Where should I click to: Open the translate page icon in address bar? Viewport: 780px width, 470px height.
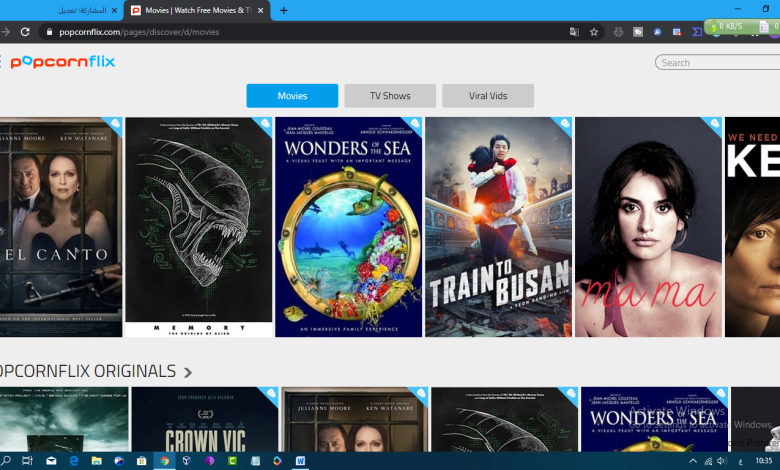click(574, 32)
